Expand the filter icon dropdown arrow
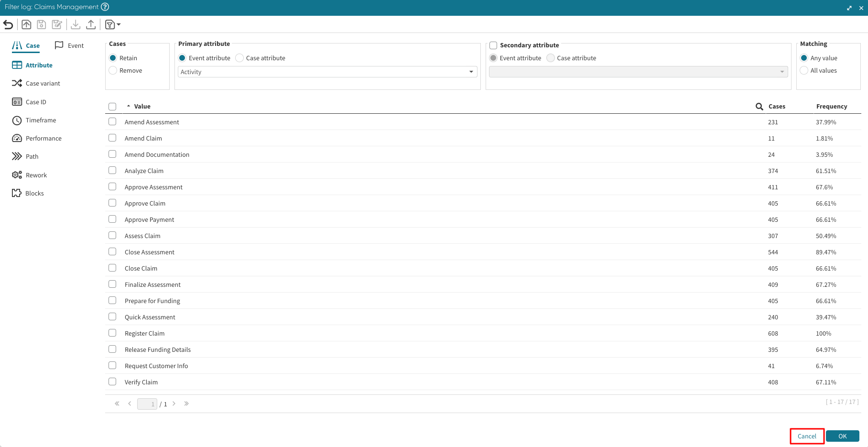Screen dimensions: 868x447 [119, 24]
